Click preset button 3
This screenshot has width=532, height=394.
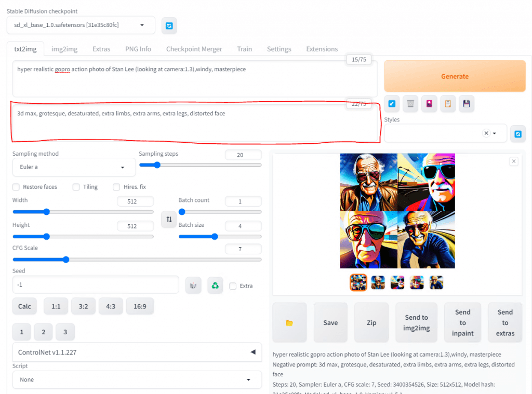[x=65, y=332]
